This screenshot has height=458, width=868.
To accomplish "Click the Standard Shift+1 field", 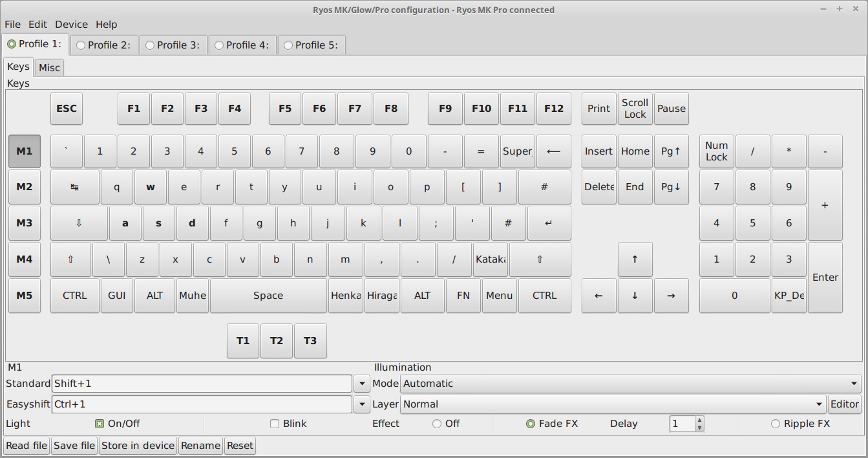I will click(x=202, y=384).
